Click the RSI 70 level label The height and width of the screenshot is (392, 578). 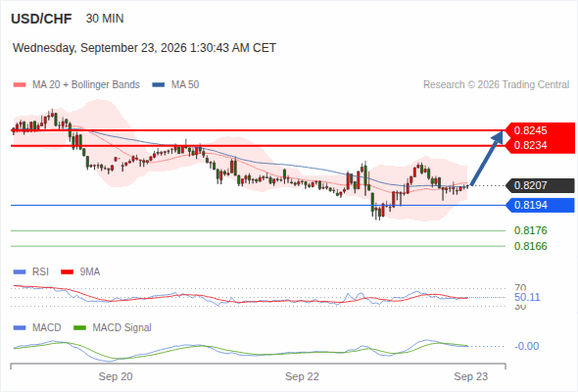(x=520, y=288)
